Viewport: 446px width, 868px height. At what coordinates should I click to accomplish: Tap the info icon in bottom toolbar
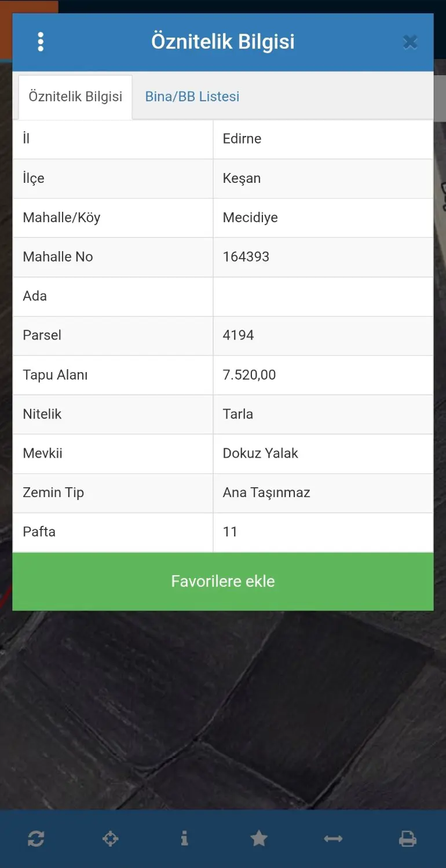pos(184,838)
